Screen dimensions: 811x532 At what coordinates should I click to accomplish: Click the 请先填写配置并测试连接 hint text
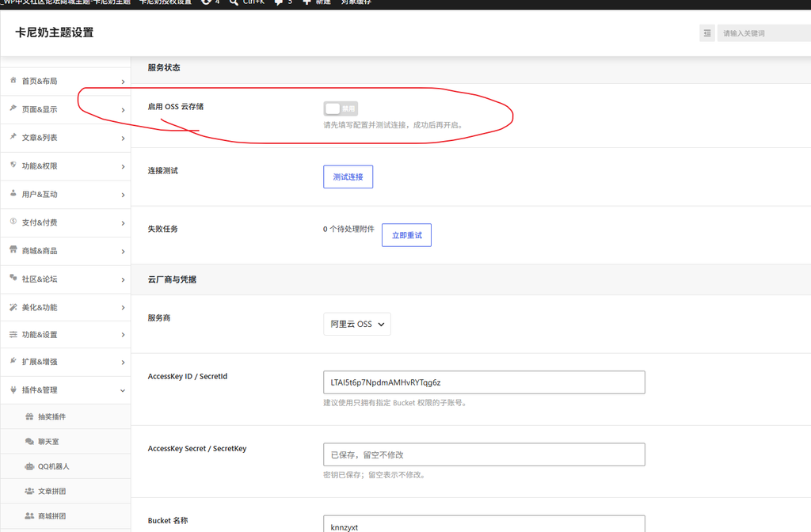pyautogui.click(x=393, y=125)
